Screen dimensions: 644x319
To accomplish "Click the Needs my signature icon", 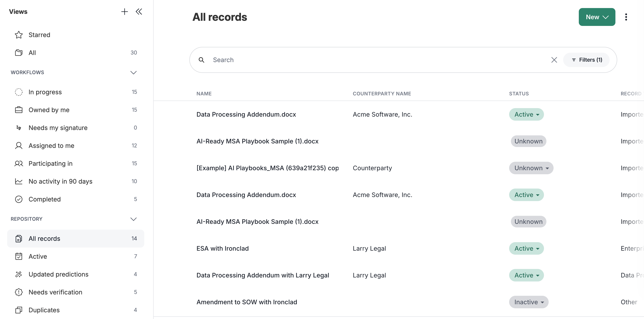I will (19, 128).
